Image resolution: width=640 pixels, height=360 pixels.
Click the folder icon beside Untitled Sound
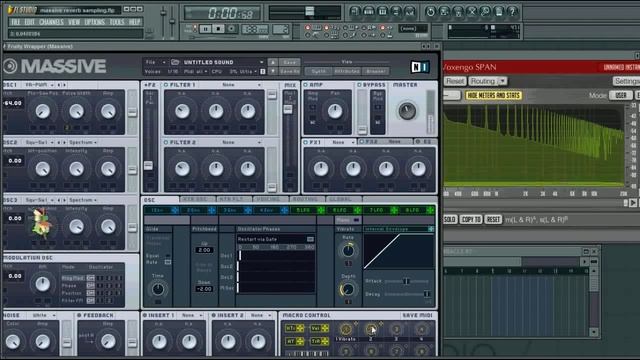[x=175, y=62]
